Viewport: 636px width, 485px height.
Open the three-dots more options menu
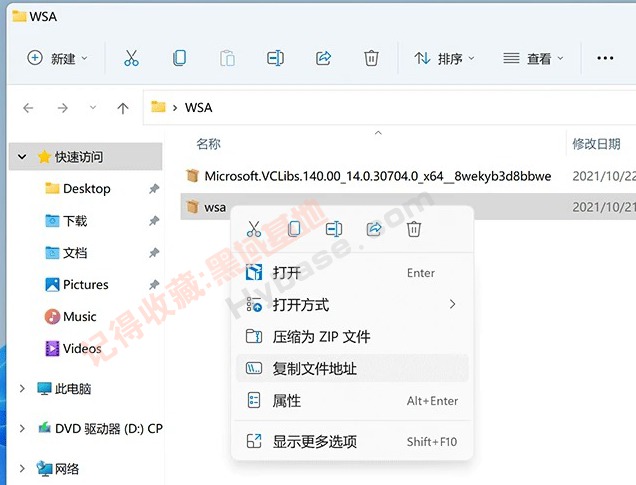click(605, 58)
